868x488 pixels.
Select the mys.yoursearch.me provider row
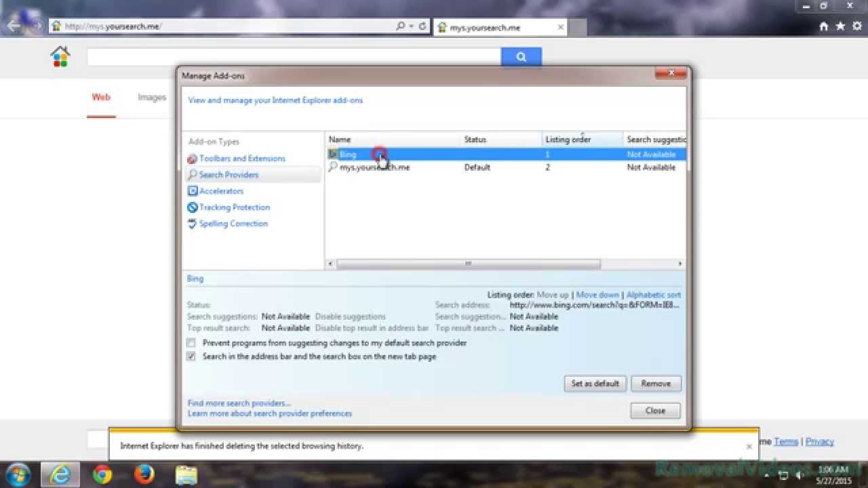[x=506, y=167]
